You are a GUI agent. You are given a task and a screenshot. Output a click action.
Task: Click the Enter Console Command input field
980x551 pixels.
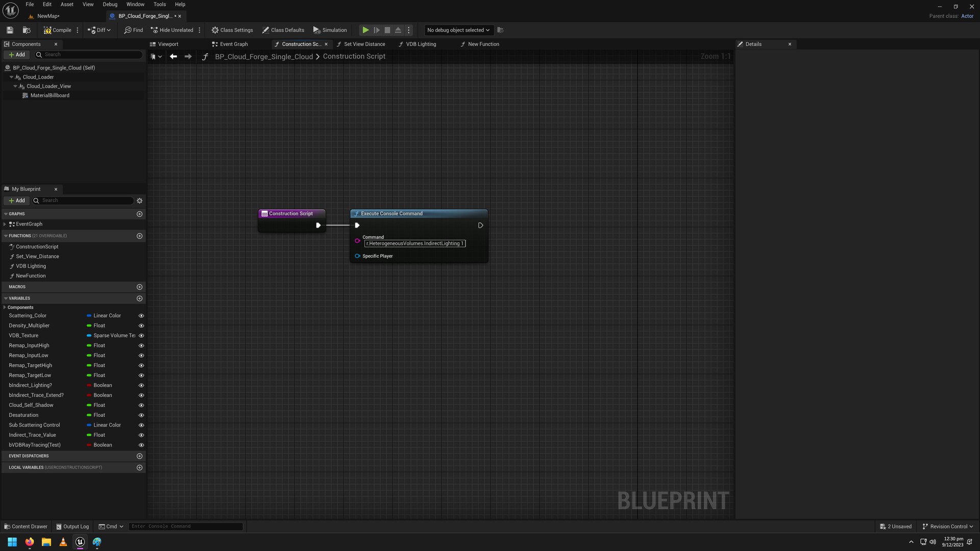pos(185,526)
